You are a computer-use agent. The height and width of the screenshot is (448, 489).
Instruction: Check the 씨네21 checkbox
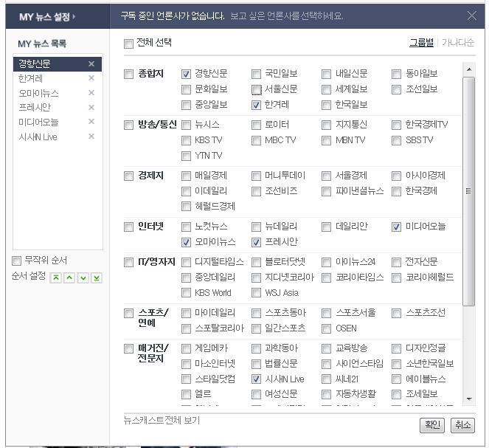coord(326,379)
